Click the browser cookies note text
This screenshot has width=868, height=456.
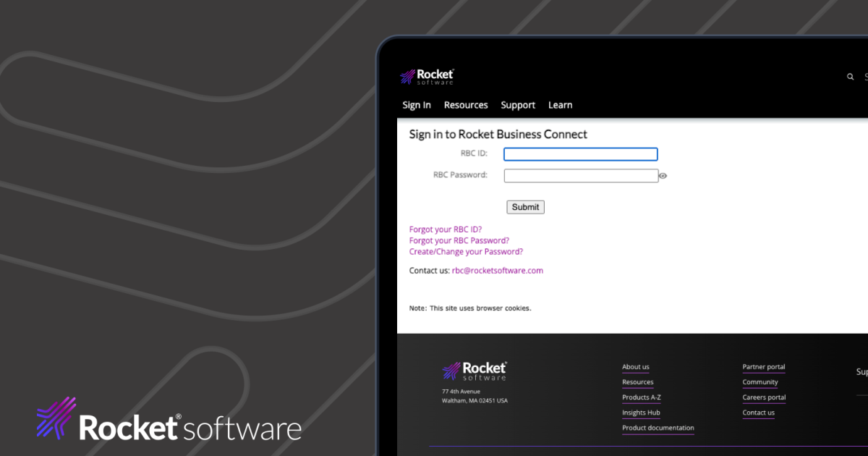coord(470,308)
